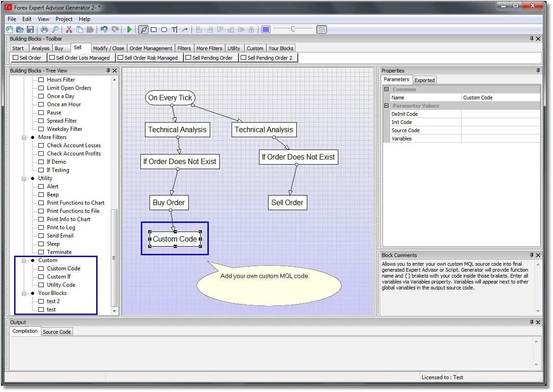Close the Building Blocks Tree View panel
This screenshot has width=553, height=392.
[x=114, y=71]
